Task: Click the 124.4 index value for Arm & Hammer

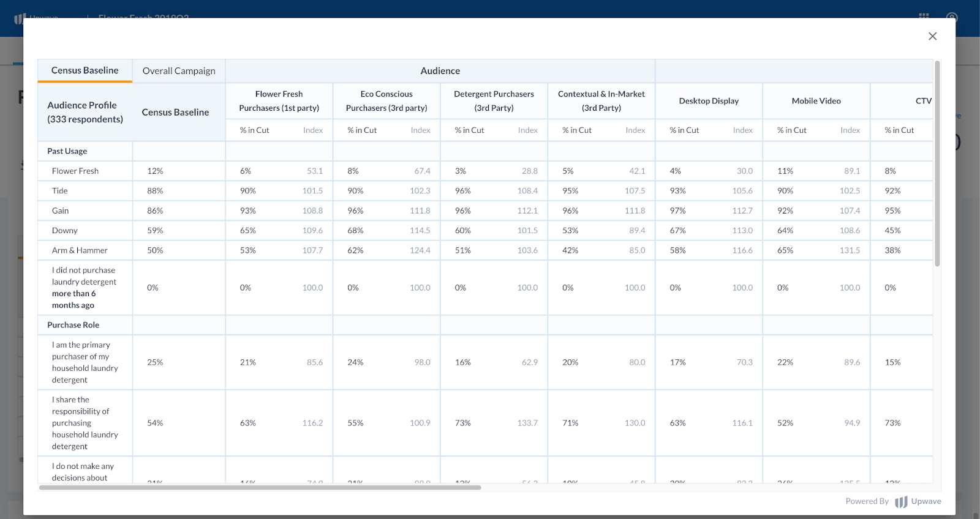Action: click(x=420, y=250)
